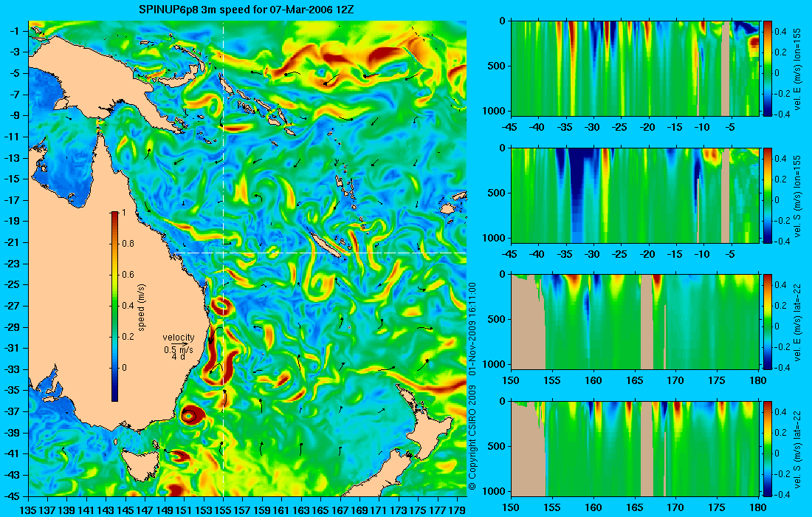812x517 pixels.
Task: Click latitude tick '-45' on map axis
Action: pyautogui.click(x=13, y=496)
